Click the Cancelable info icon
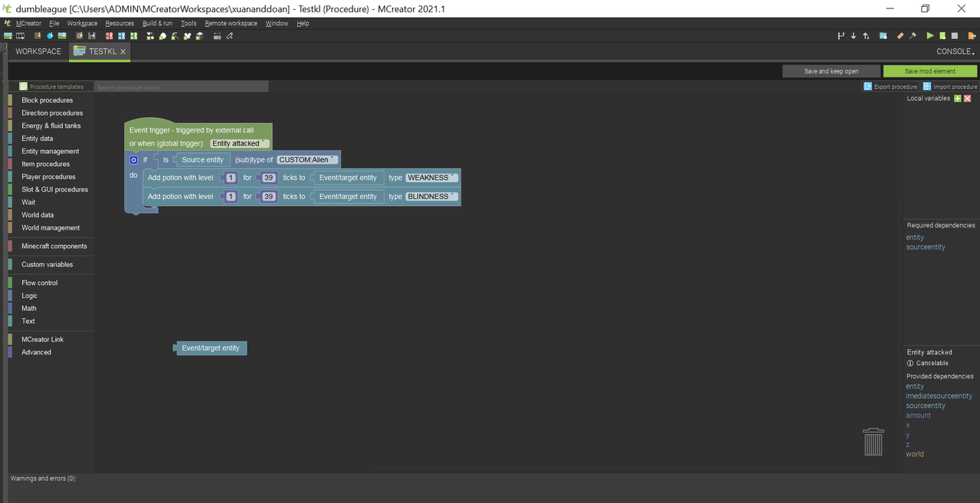The height and width of the screenshot is (503, 980). [x=910, y=364]
